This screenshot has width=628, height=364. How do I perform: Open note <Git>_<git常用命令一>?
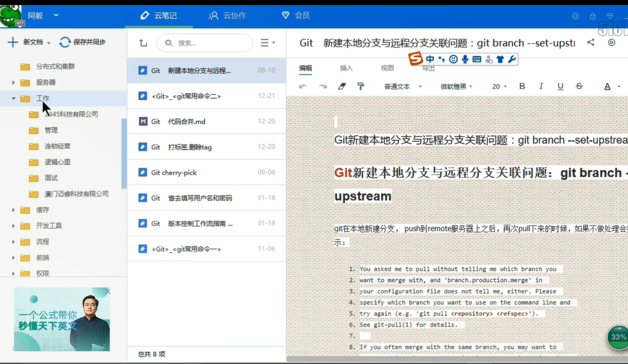click(206, 249)
